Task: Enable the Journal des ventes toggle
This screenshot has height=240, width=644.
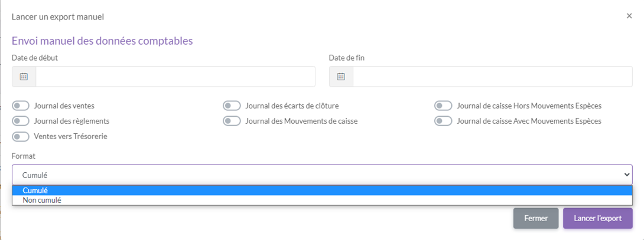Action: point(21,106)
